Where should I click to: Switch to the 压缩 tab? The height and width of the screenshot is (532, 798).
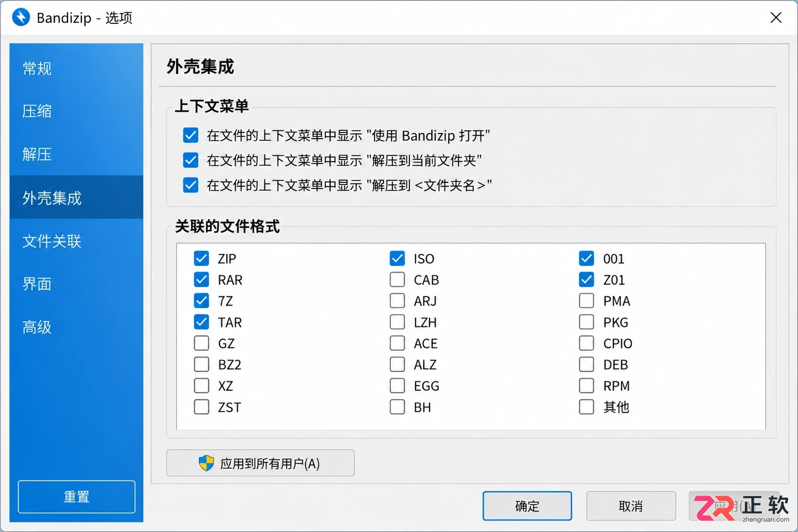[76, 111]
